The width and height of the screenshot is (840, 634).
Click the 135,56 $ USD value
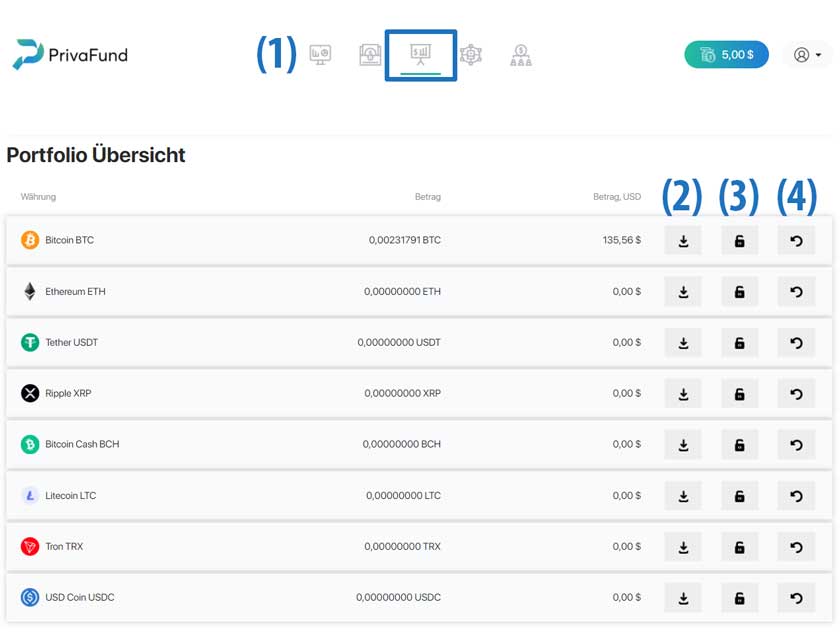(621, 240)
